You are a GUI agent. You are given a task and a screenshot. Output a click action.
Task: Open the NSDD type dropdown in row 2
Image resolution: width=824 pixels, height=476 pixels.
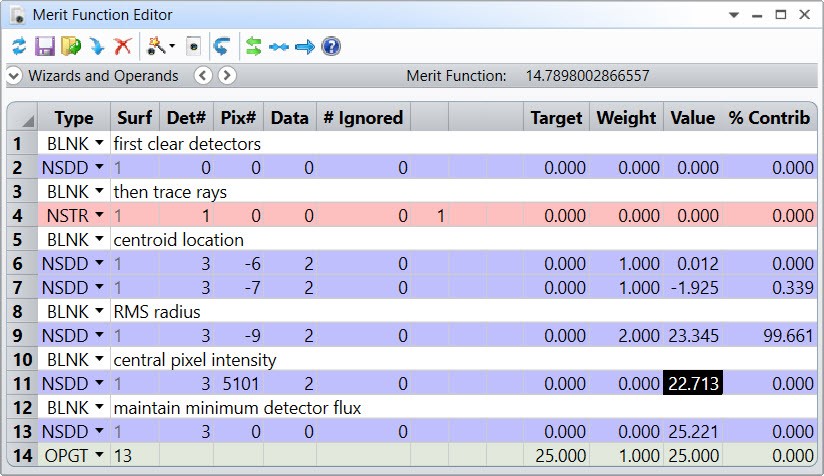point(99,167)
